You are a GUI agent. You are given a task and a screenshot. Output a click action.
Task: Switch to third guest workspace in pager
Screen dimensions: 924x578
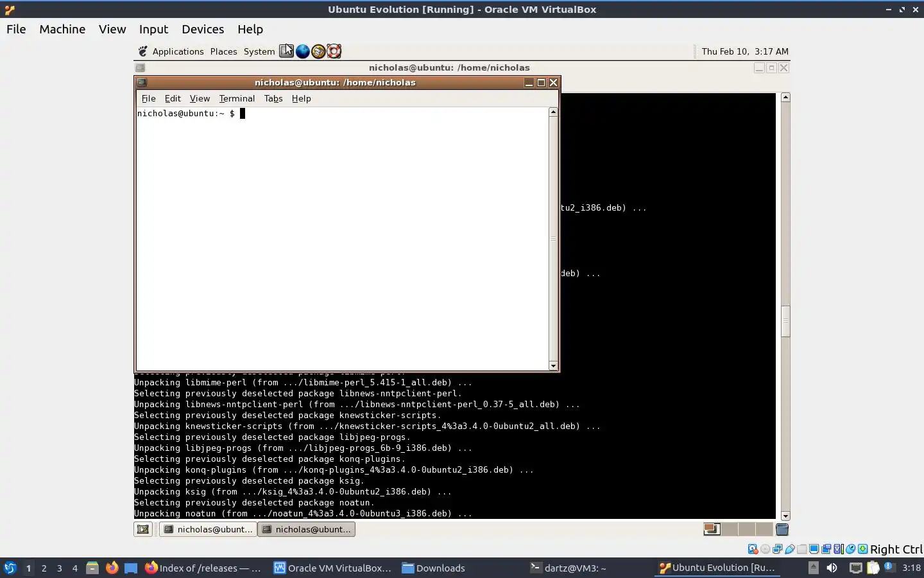tap(746, 529)
